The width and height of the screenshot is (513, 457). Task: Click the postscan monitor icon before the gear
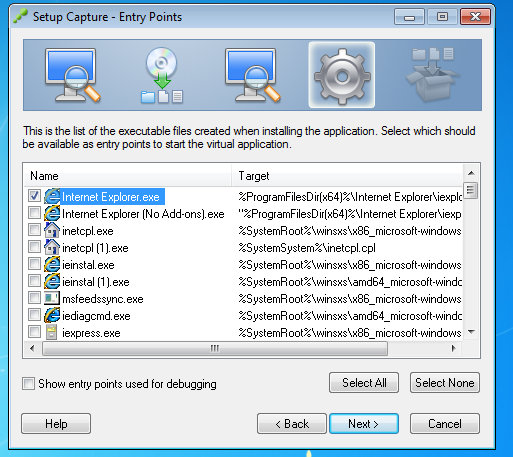tap(252, 75)
